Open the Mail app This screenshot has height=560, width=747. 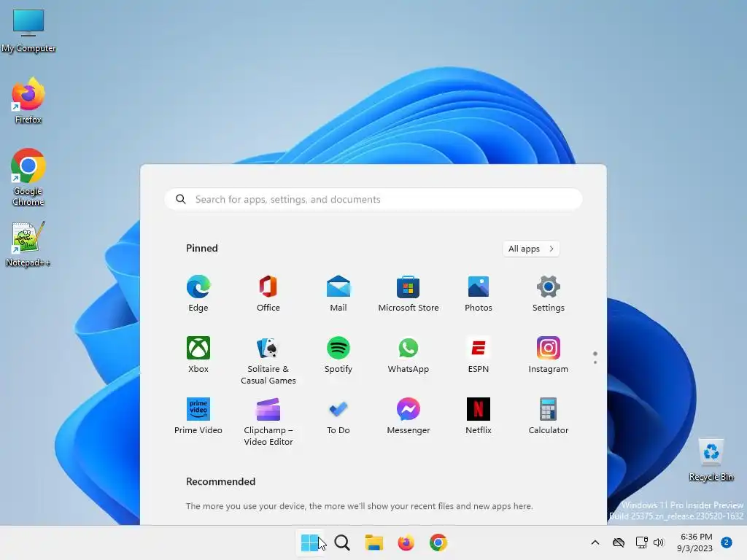(338, 293)
